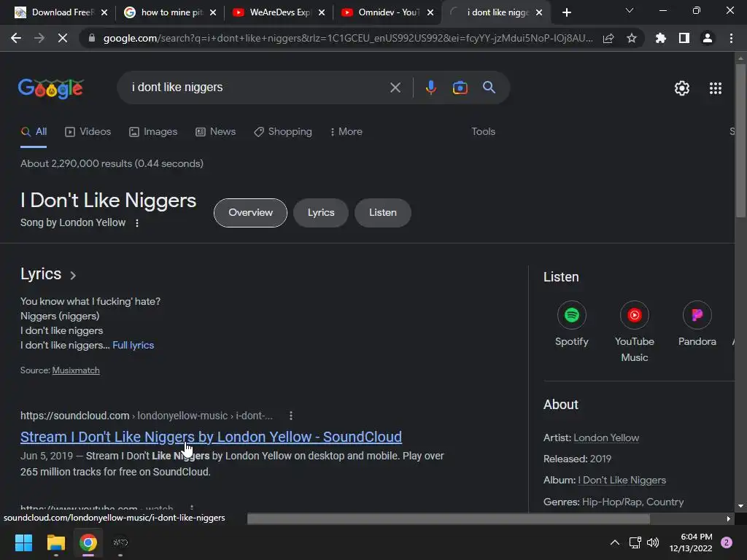Viewport: 747px width, 560px height.
Task: Open the SoundCloud stream result title link
Action: 211,437
